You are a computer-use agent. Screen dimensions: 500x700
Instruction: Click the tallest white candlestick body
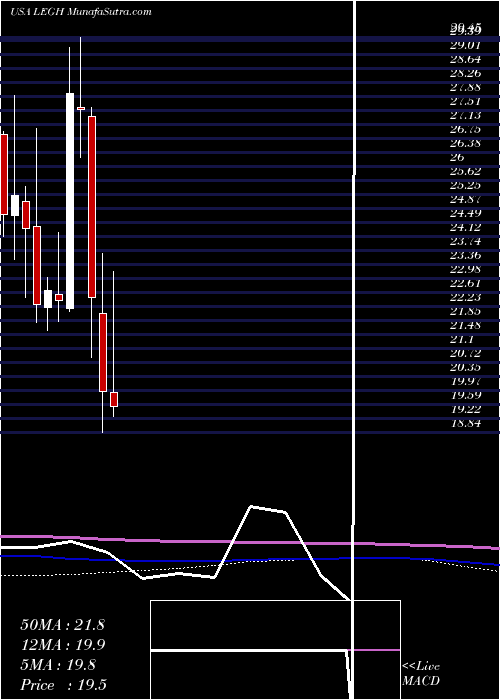70,201
